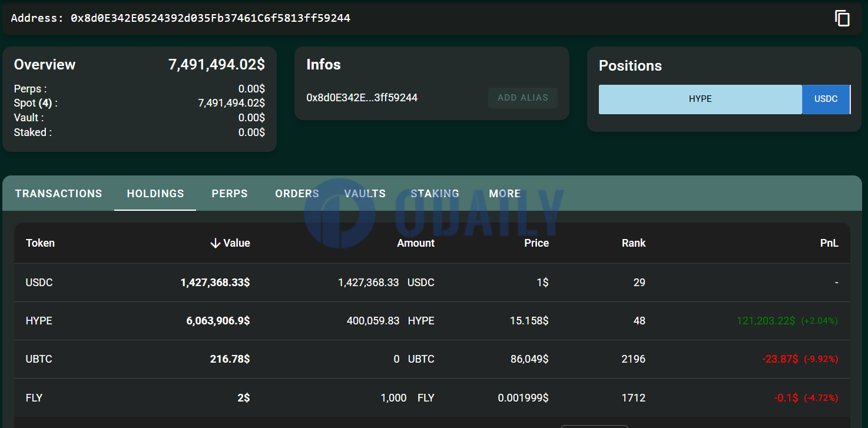Viewport: 868px width, 428px height.
Task: Click the Token column header
Action: [40, 243]
